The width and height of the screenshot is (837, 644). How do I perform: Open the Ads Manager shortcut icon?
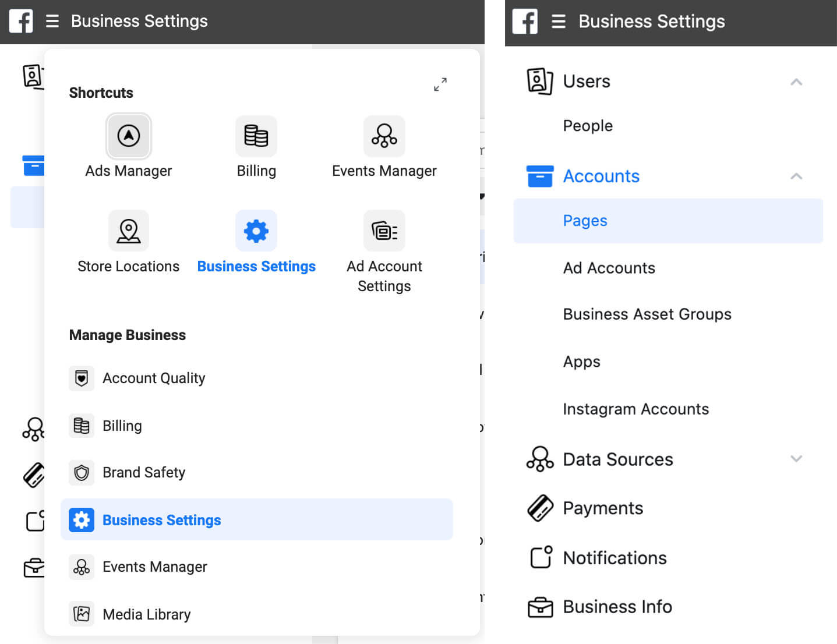(x=128, y=136)
